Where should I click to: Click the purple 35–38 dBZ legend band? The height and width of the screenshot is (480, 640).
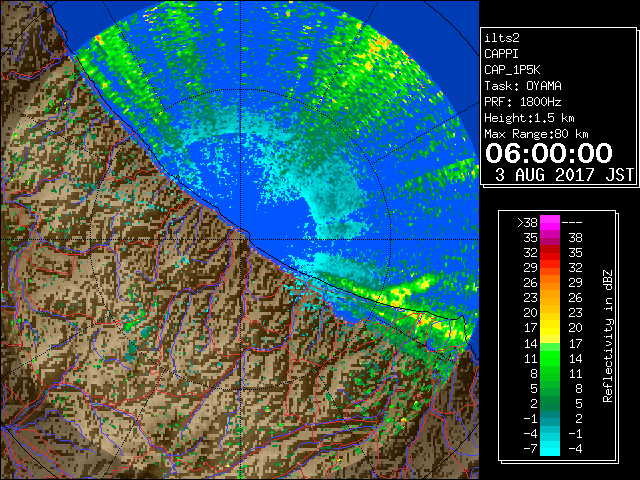[x=550, y=238]
